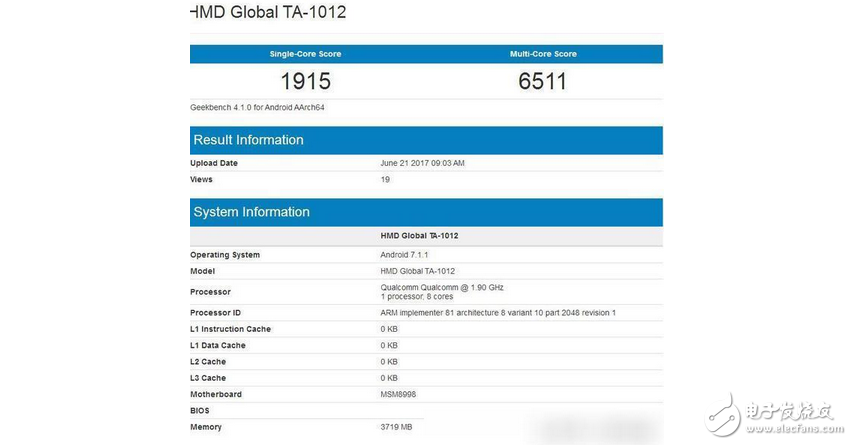852x445 pixels.
Task: Click the ARM implementer Processor ID value
Action: pos(497,313)
